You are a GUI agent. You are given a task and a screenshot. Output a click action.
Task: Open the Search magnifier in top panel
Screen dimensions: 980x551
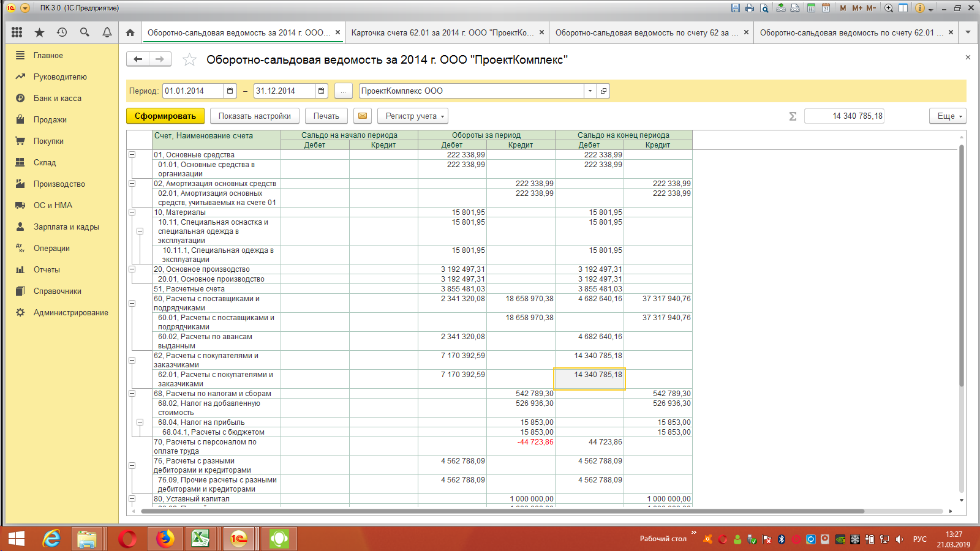click(85, 32)
